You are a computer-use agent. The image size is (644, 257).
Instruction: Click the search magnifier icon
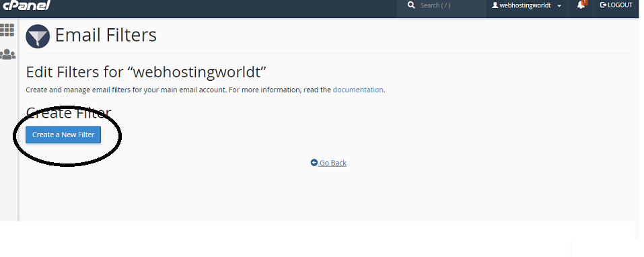point(411,5)
